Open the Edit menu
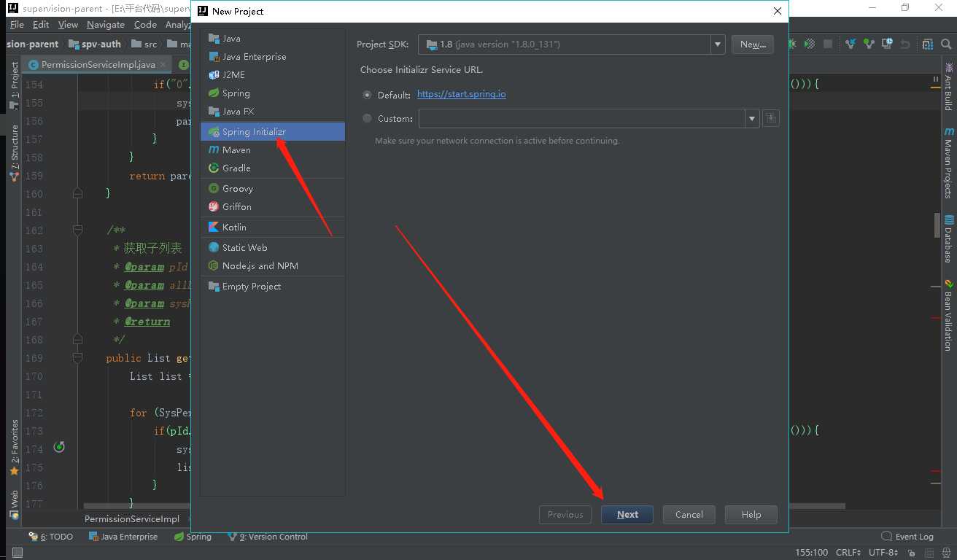This screenshot has height=560, width=957. (41, 25)
